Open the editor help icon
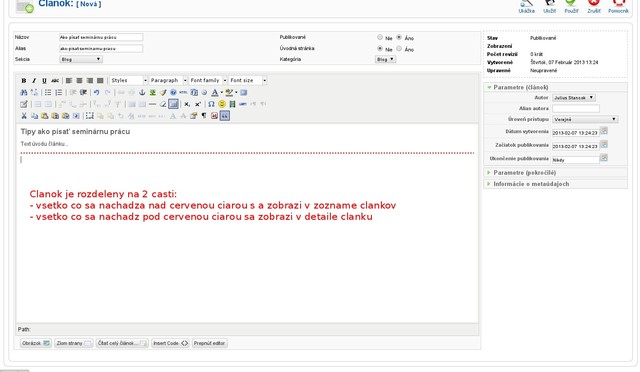This screenshot has height=372, width=640. [x=173, y=93]
